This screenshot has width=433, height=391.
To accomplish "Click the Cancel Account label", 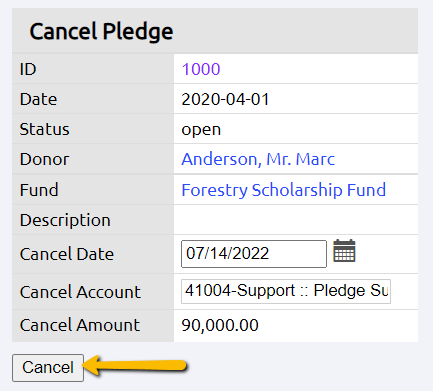I will click(80, 292).
